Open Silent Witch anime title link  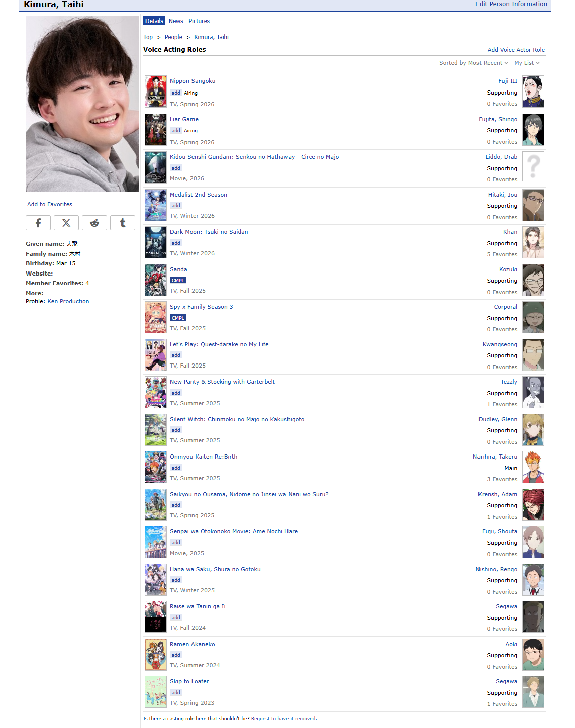237,419
